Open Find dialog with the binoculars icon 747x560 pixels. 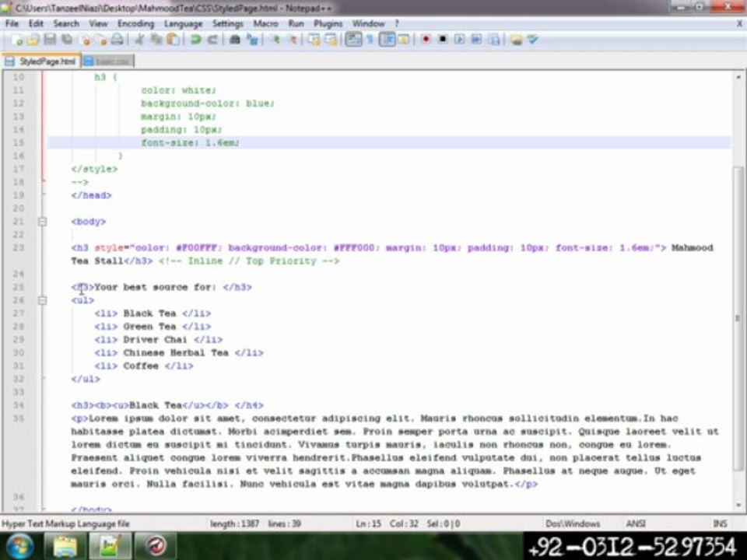tap(234, 40)
